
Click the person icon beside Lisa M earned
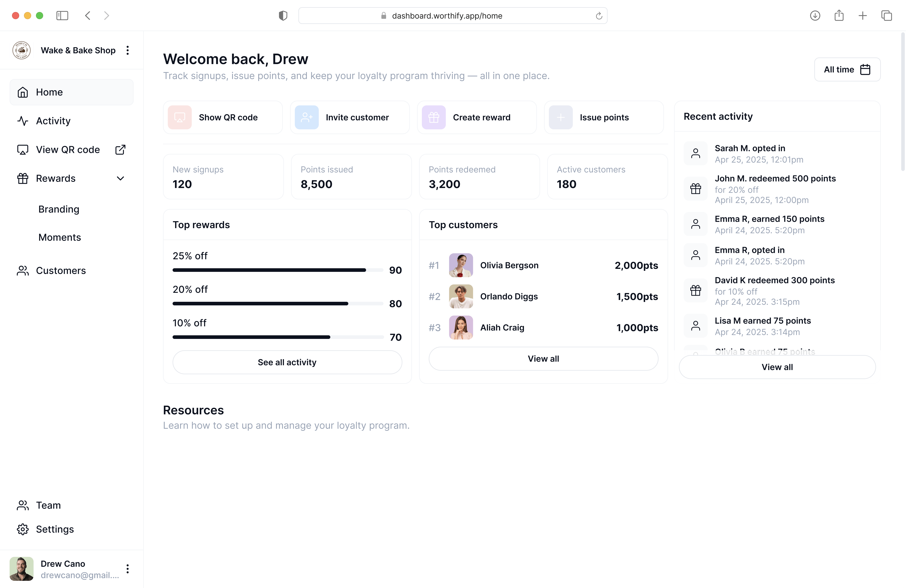click(695, 326)
